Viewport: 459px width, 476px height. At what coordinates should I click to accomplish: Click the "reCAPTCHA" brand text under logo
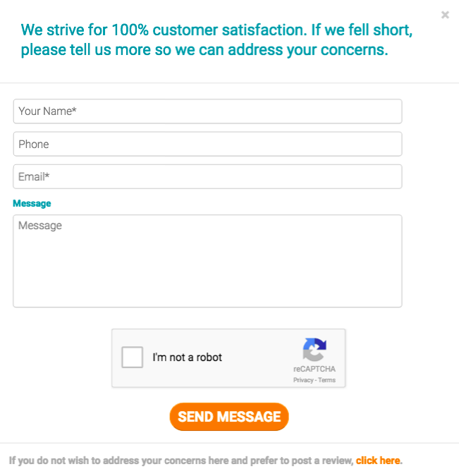[x=314, y=369]
